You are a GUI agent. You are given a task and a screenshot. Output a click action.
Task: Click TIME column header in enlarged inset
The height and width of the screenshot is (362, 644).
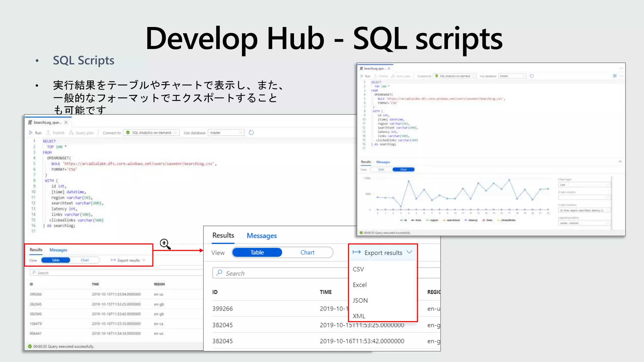pyautogui.click(x=325, y=292)
